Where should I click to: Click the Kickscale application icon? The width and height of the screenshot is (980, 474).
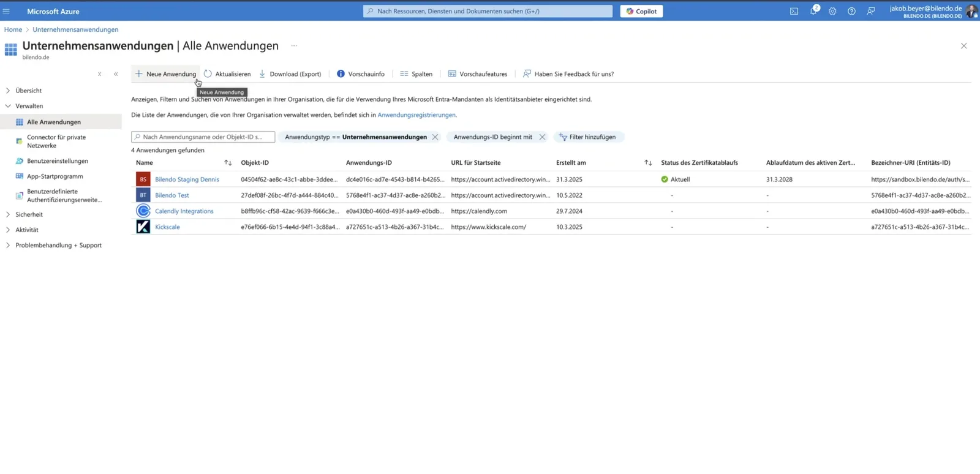tap(143, 227)
